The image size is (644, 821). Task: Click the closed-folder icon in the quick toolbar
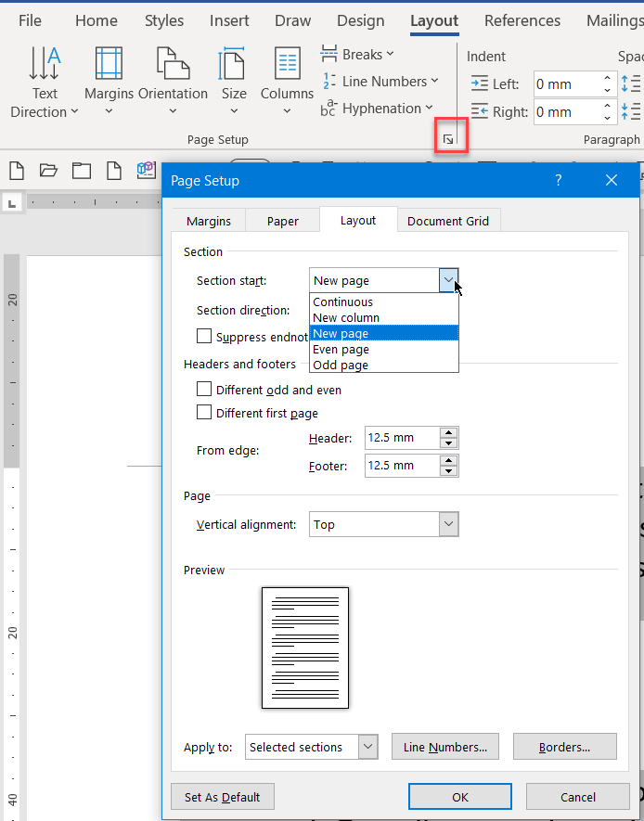(81, 170)
